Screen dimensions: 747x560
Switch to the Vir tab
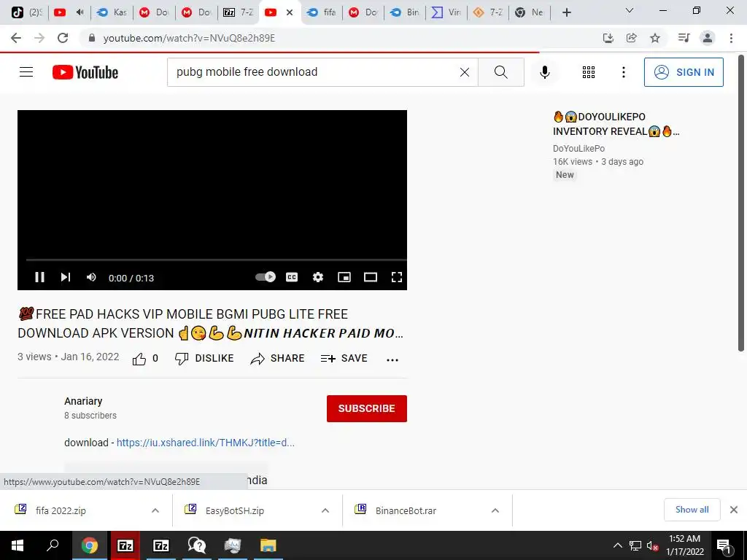(x=446, y=12)
